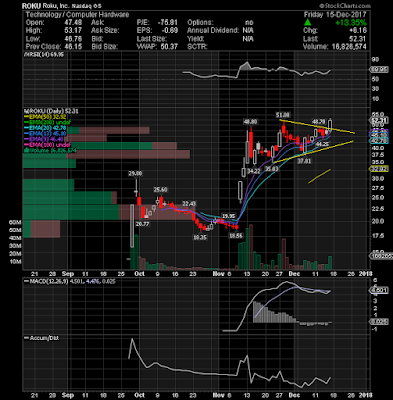Select the Low value 46.76

pyautogui.click(x=74, y=39)
